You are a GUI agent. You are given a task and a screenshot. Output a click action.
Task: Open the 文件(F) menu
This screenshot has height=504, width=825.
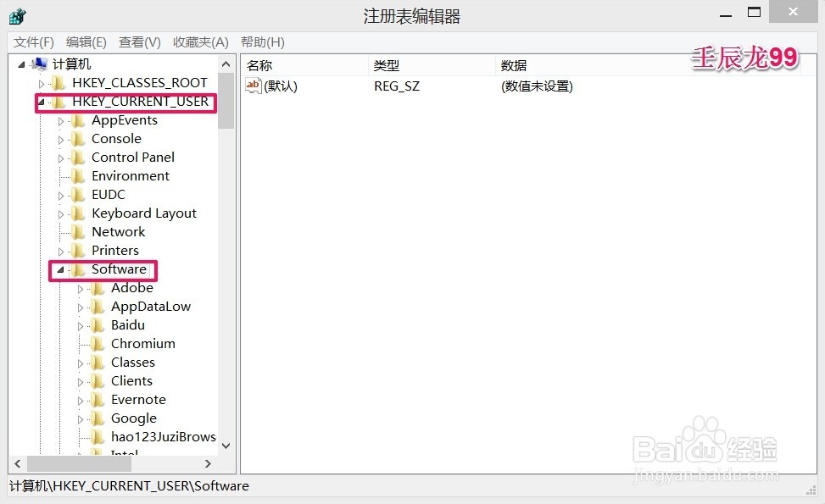click(x=33, y=42)
